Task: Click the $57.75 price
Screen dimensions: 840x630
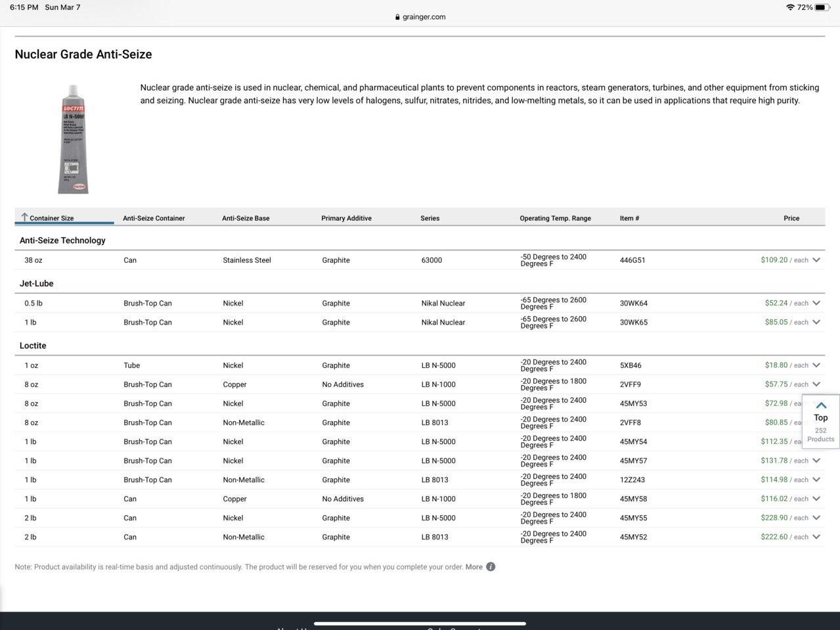Action: pyautogui.click(x=776, y=384)
